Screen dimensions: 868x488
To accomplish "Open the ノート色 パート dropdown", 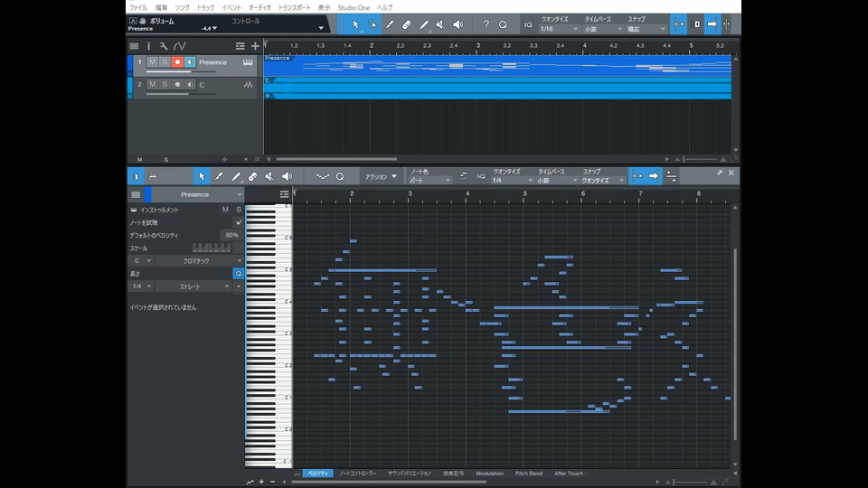I will coord(429,181).
